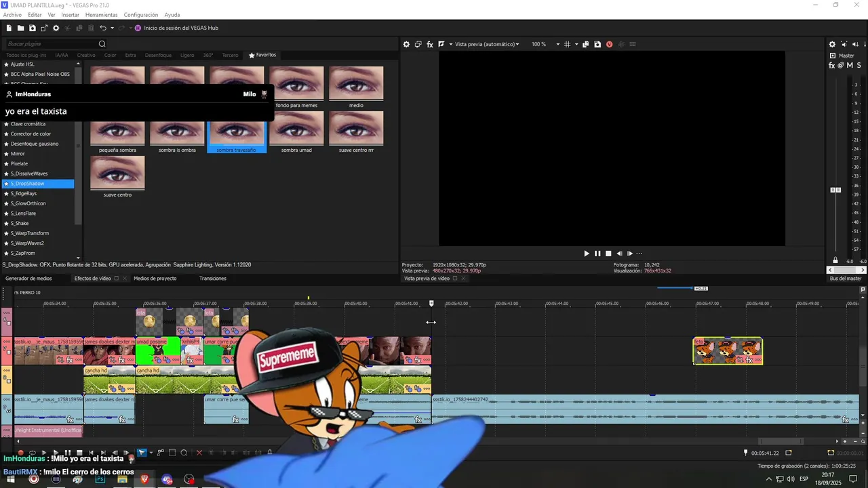
Task: Click the Undo arrow
Action: coord(103,28)
